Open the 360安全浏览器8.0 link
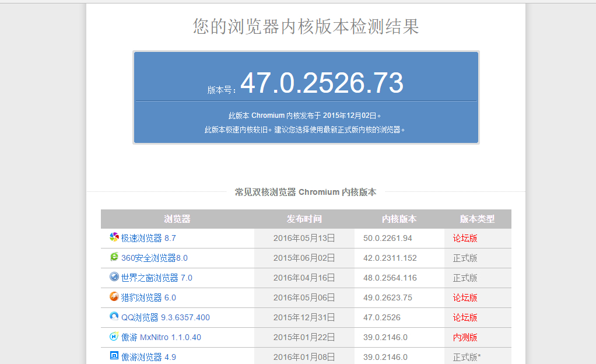This screenshot has width=596, height=364. [x=155, y=258]
